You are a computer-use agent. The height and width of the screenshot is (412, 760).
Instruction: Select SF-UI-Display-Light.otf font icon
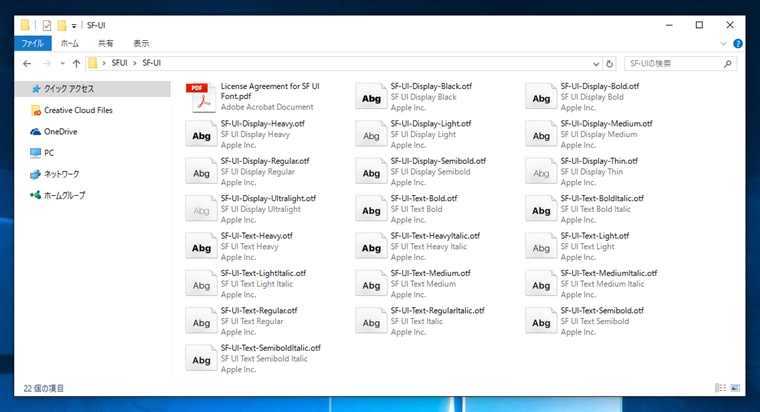(371, 135)
